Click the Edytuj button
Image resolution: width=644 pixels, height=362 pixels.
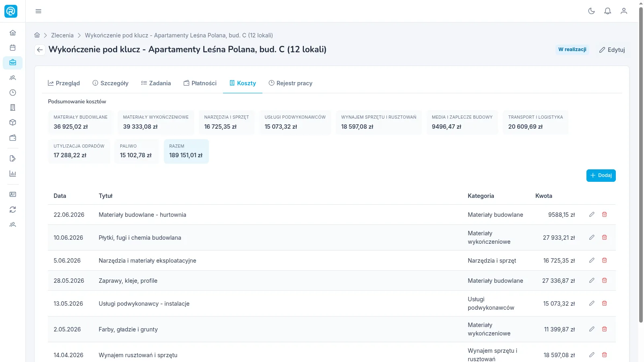tap(612, 50)
